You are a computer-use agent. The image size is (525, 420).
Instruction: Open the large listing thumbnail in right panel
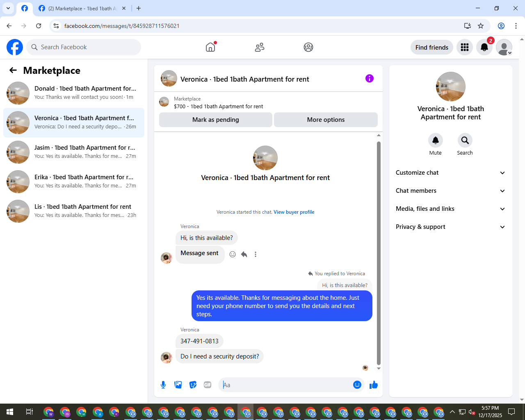(x=451, y=87)
